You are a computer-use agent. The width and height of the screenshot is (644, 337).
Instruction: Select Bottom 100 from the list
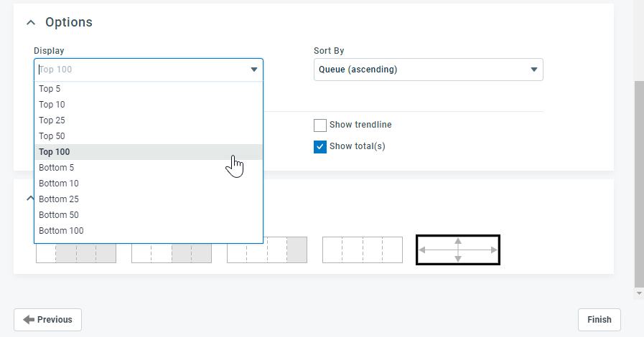point(61,231)
